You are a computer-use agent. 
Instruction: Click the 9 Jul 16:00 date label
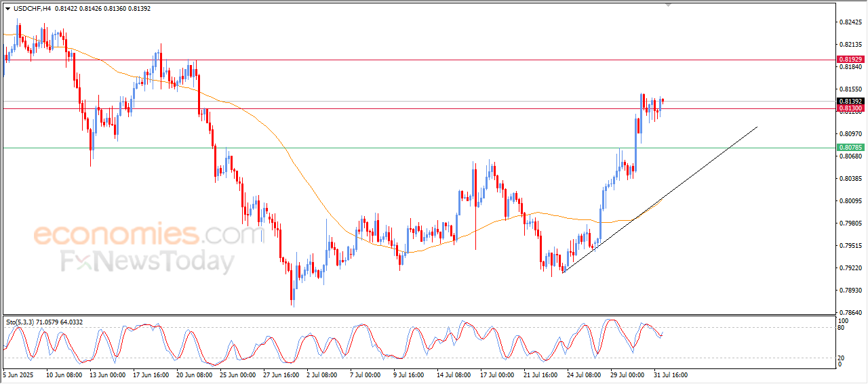408,375
